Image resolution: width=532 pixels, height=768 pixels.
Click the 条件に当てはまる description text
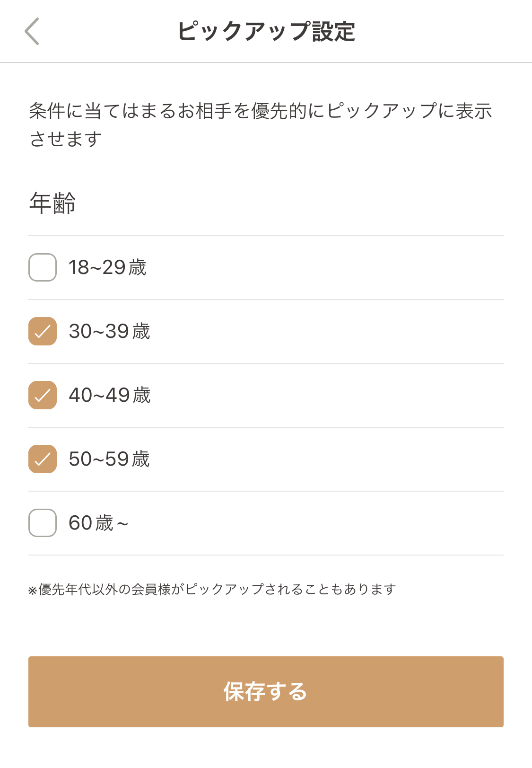click(x=261, y=111)
